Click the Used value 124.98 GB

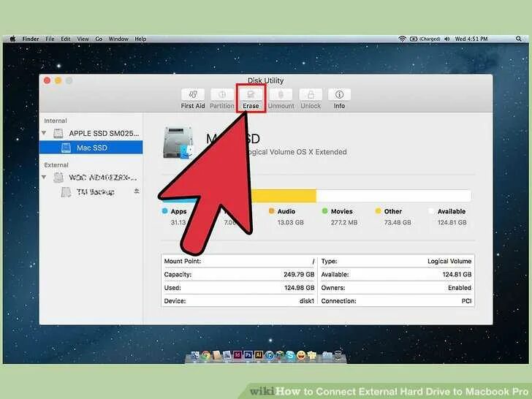(x=300, y=288)
